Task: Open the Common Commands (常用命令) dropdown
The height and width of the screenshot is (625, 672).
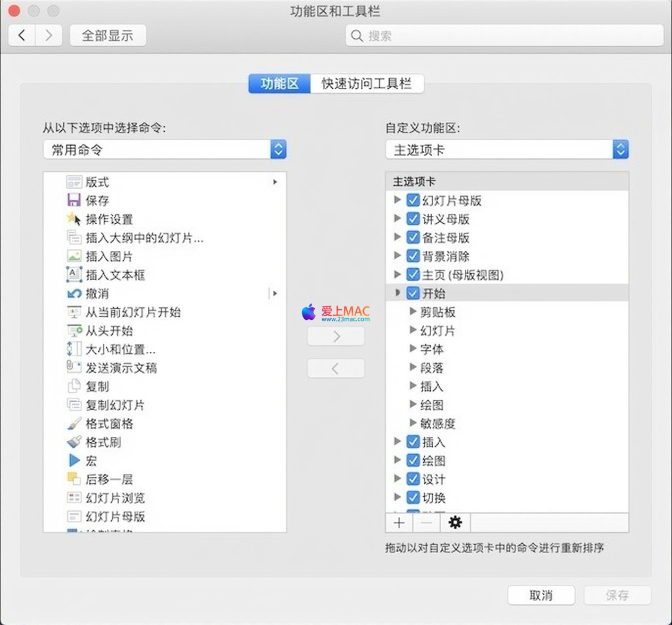Action: coord(278,150)
